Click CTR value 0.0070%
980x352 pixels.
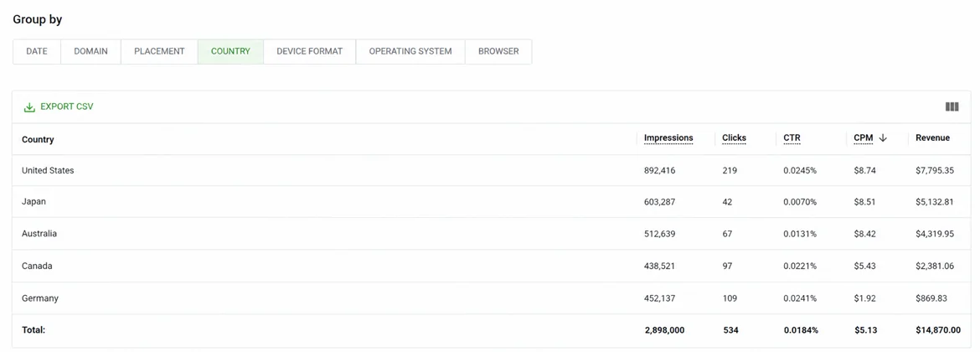(x=800, y=202)
